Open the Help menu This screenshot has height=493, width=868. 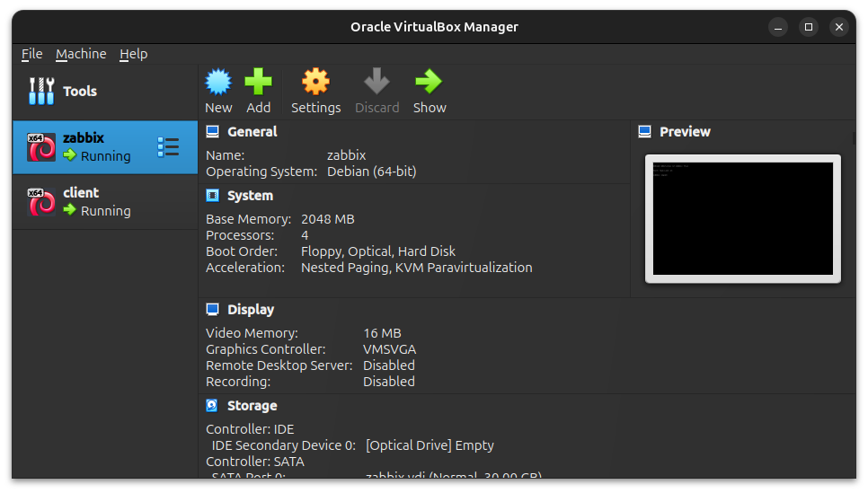pos(133,54)
